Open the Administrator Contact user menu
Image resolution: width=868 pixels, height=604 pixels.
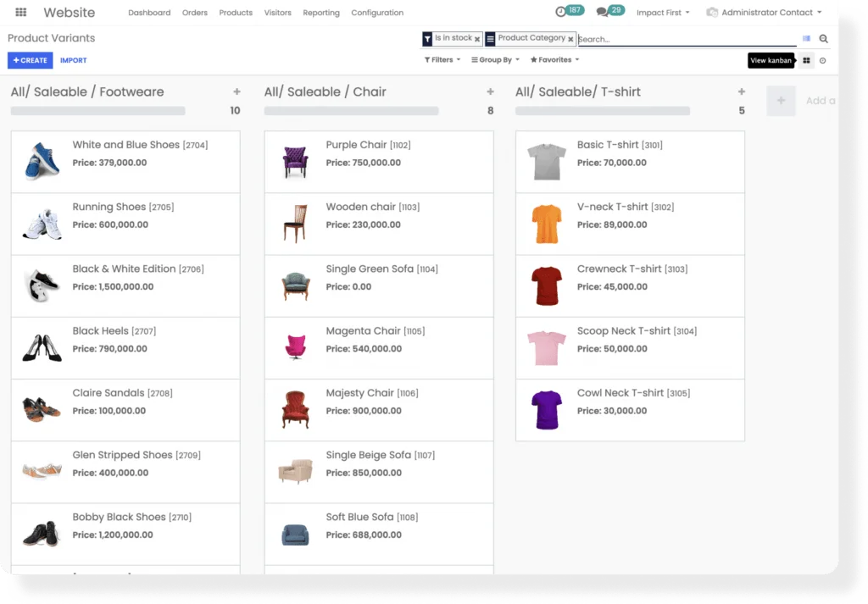pos(764,12)
